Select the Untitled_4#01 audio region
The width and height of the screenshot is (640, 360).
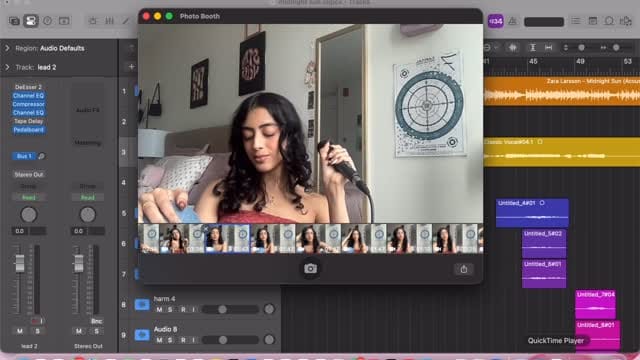(532, 213)
